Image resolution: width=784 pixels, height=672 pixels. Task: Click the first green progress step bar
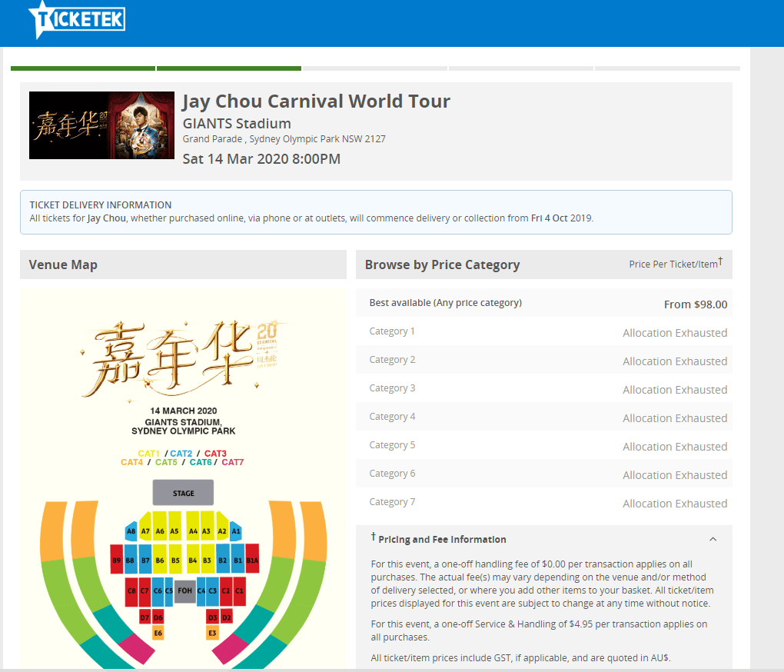[83, 68]
